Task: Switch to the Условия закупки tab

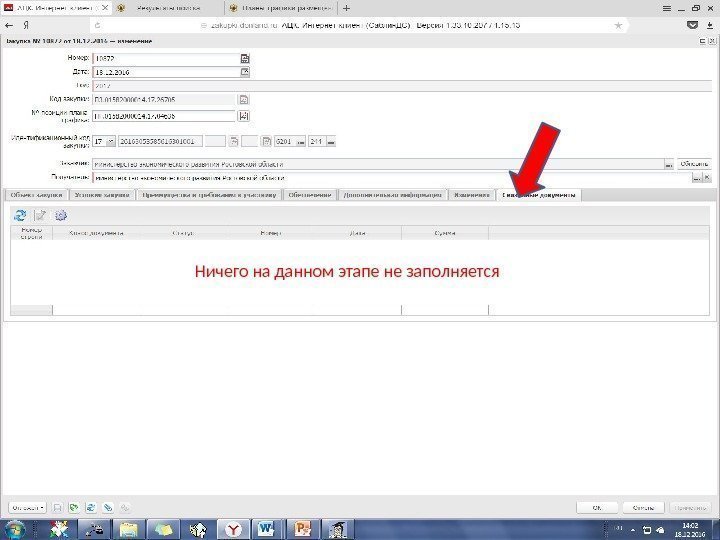Action: pyautogui.click(x=102, y=195)
